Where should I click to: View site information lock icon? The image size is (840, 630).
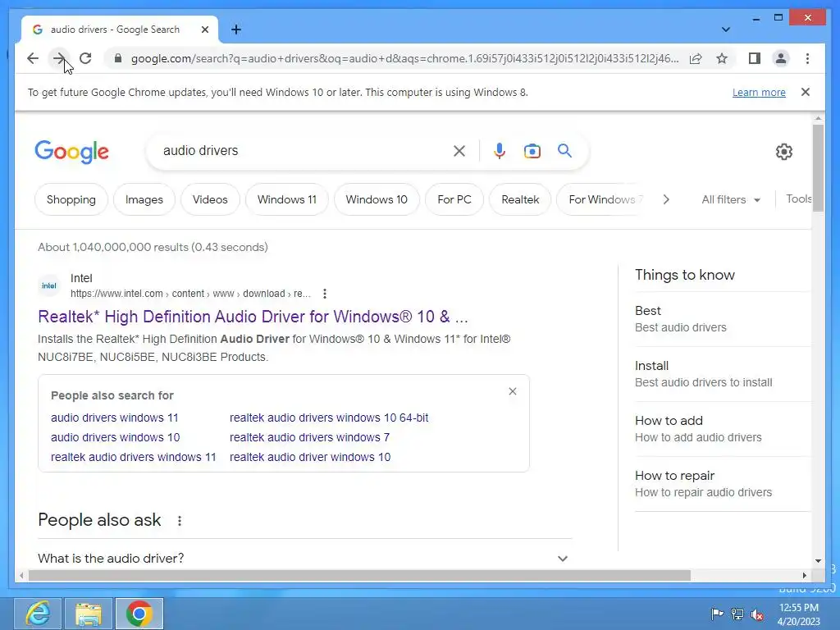coord(118,58)
